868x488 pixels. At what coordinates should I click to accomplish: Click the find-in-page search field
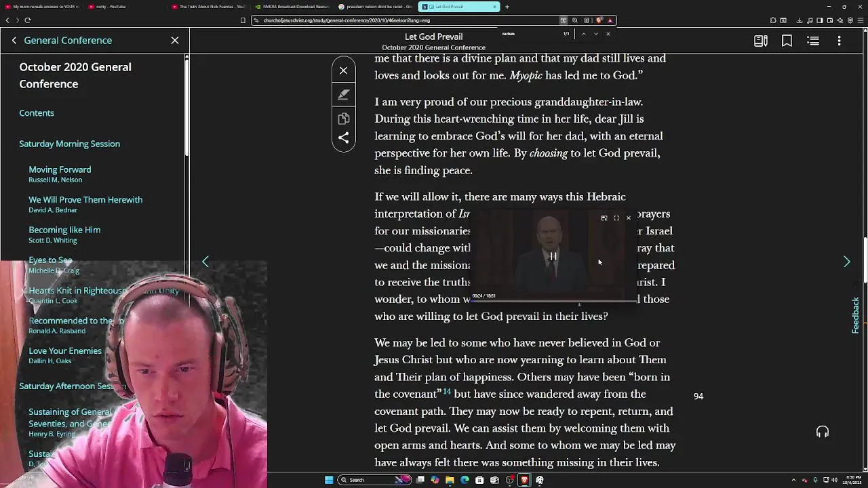click(530, 34)
